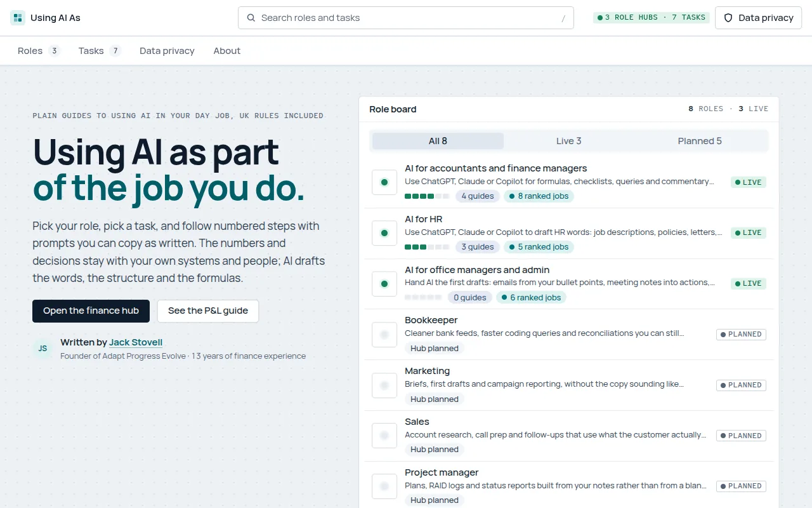
Task: Click the AI for HR progress bar
Action: point(427,247)
